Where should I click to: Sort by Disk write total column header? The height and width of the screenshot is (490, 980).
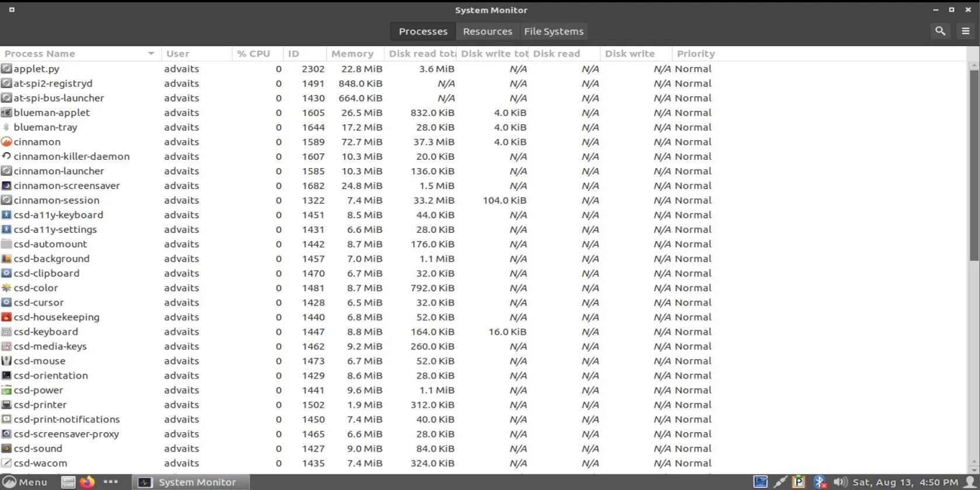tap(493, 54)
